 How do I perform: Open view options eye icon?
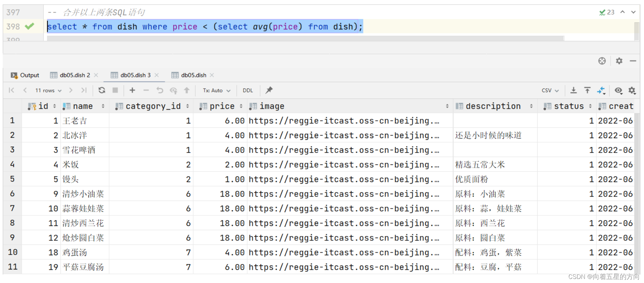[x=618, y=90]
